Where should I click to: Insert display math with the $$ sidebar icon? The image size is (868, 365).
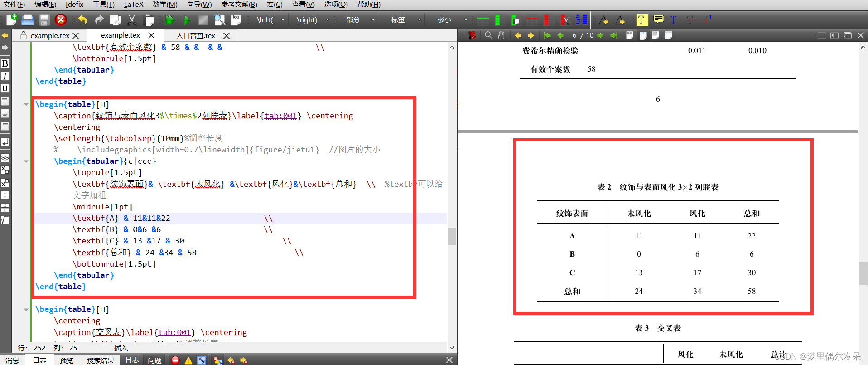pos(5,158)
